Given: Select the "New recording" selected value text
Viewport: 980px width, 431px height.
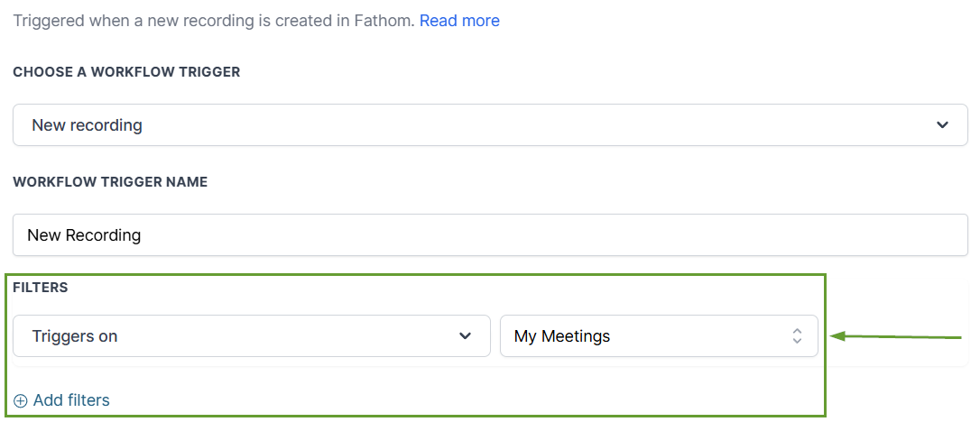Looking at the screenshot, I should (x=87, y=125).
